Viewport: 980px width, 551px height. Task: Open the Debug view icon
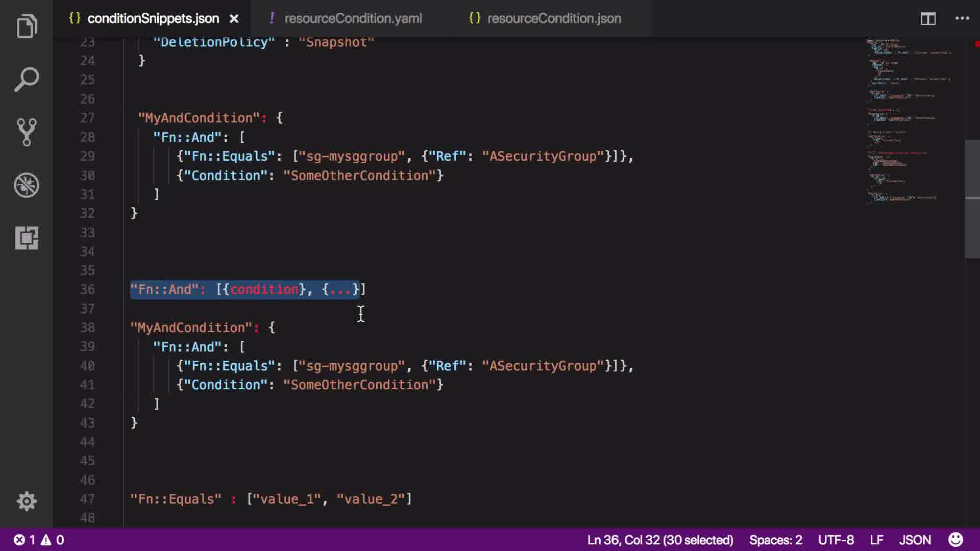pos(27,185)
